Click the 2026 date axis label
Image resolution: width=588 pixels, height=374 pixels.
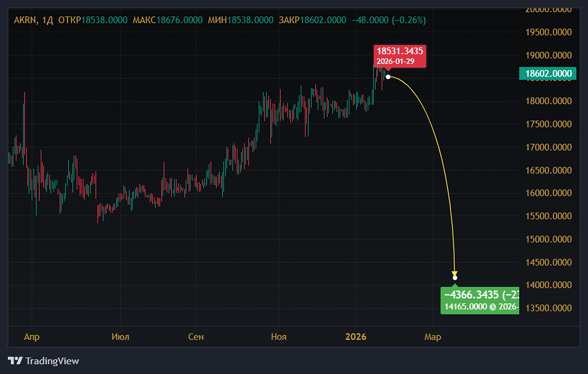pyautogui.click(x=355, y=337)
